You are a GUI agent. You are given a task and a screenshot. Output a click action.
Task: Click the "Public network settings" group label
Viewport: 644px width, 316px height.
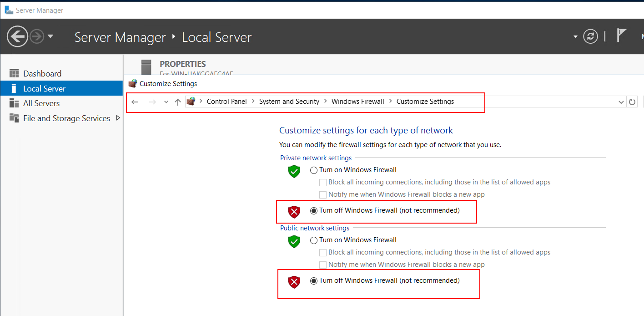315,228
